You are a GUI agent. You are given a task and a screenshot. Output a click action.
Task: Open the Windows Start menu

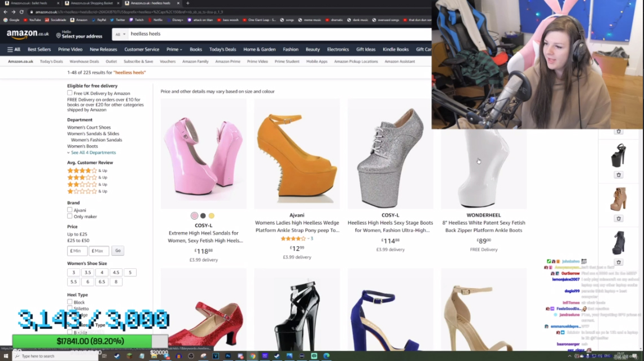6,356
